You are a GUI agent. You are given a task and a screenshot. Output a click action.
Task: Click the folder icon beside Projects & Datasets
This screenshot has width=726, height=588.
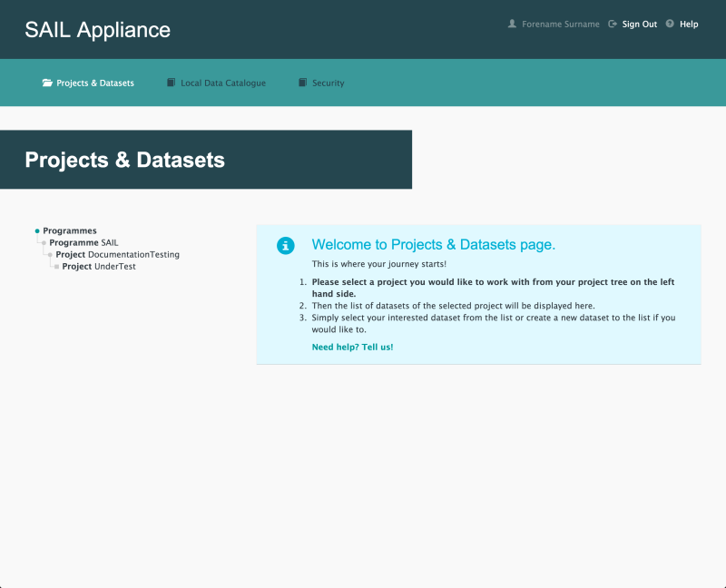click(47, 83)
